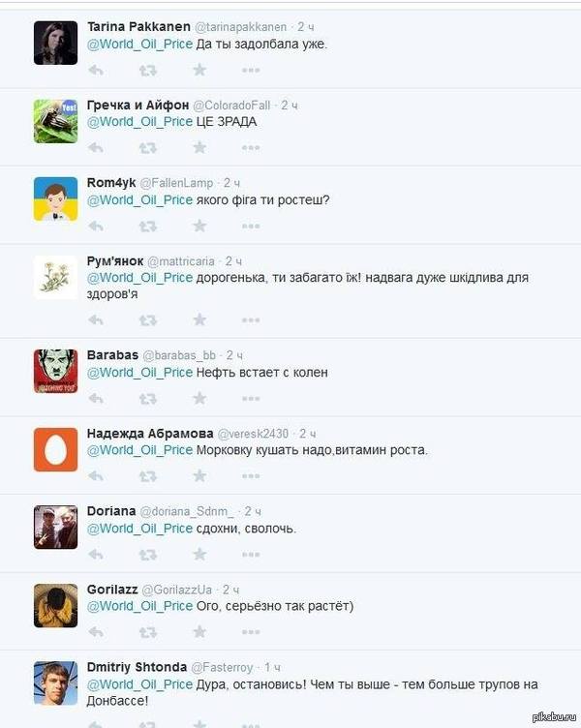Reply to Tarina Pakkanen's tweet
The height and width of the screenshot is (728, 581).
pos(96,70)
